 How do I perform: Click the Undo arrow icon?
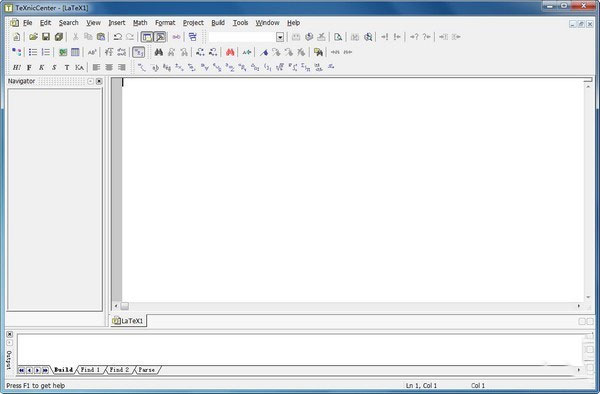[117, 37]
